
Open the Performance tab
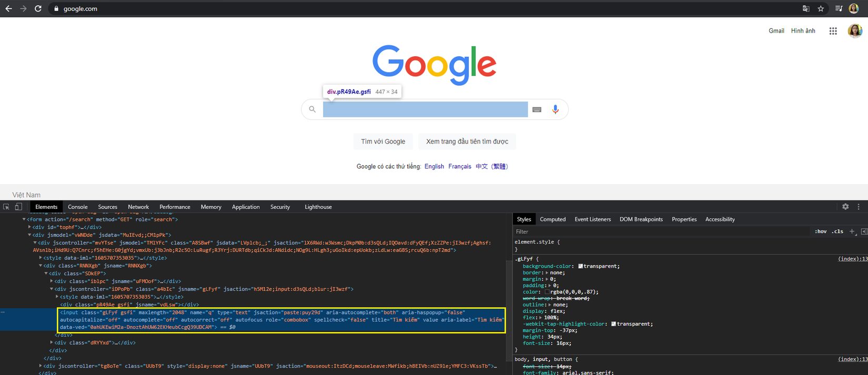[x=175, y=207]
